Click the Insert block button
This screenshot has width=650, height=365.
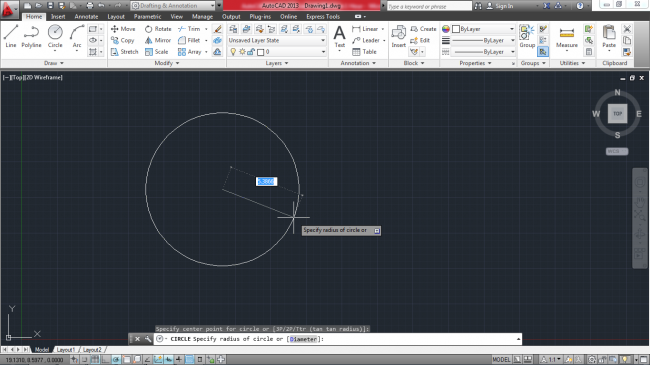[x=398, y=36]
